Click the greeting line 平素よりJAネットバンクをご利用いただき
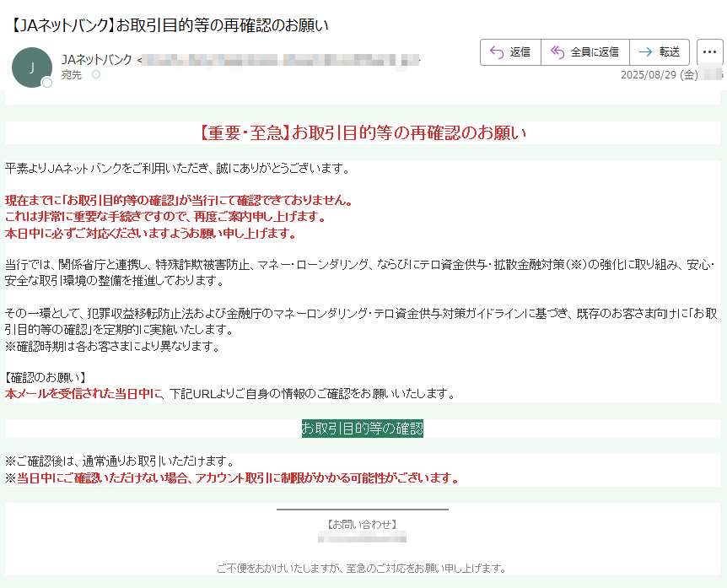 178,169
